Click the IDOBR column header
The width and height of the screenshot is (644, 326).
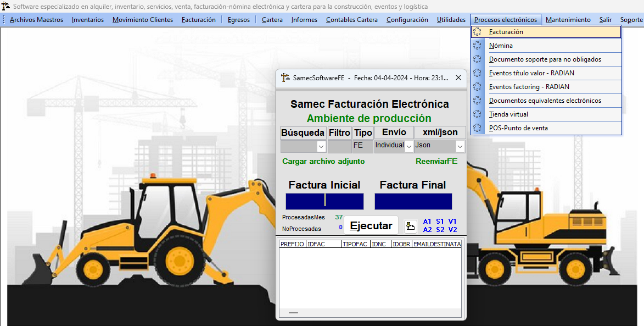[x=402, y=244]
